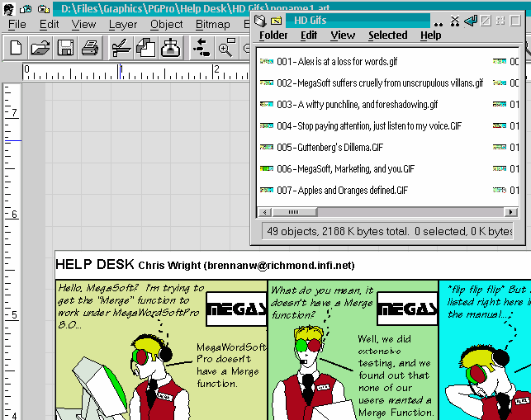
Task: Select file 004 - Stop paying attention GIF
Action: click(x=369, y=126)
